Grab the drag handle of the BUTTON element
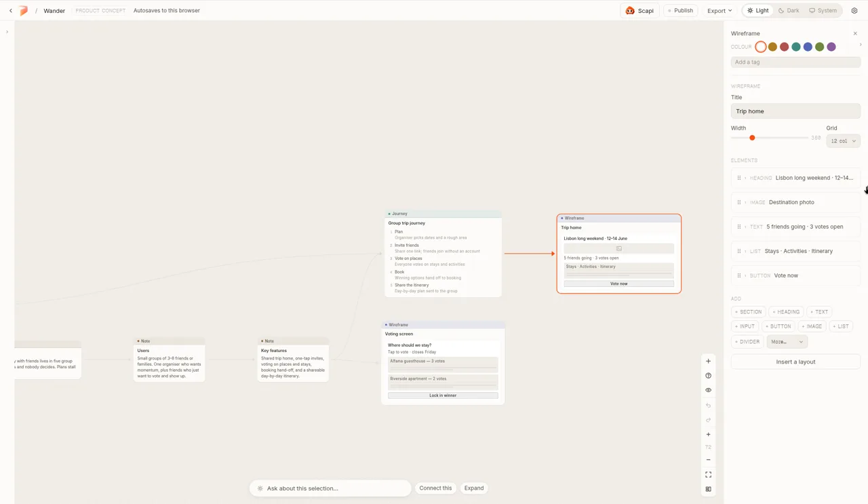 (739, 275)
